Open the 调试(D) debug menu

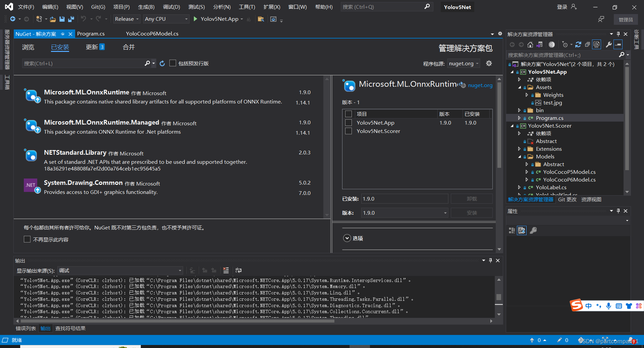click(x=171, y=7)
